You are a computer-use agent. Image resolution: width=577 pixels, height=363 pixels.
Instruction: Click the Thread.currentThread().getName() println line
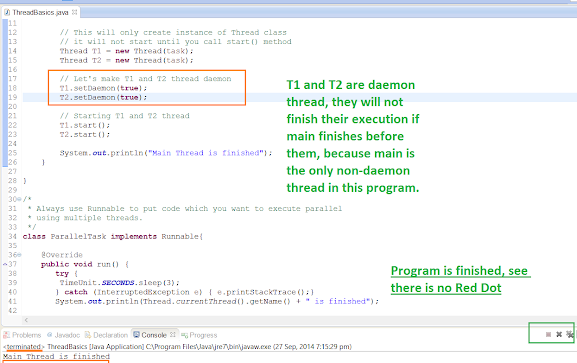[217, 302]
